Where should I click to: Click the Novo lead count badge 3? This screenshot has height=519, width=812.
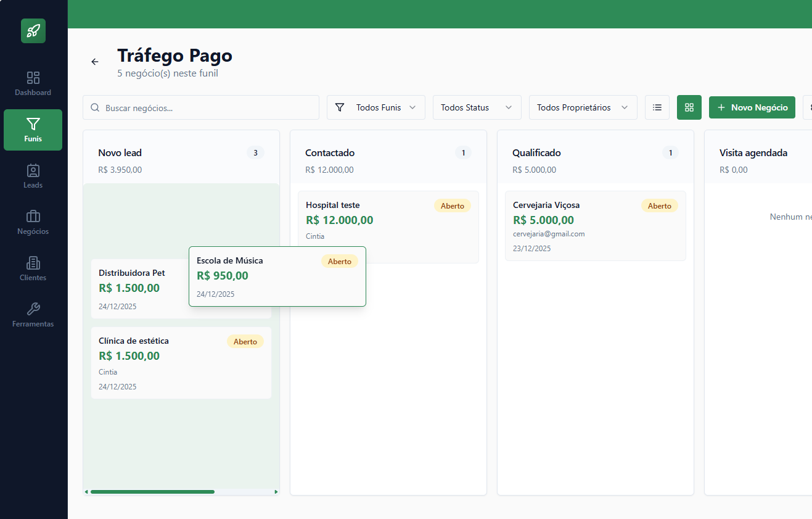pyautogui.click(x=256, y=152)
